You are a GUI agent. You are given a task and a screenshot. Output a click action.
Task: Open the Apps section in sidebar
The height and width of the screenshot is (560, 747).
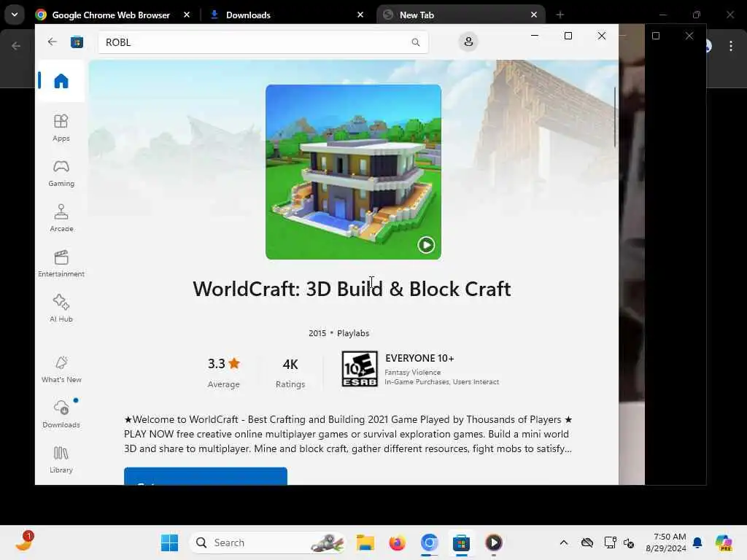pyautogui.click(x=61, y=128)
